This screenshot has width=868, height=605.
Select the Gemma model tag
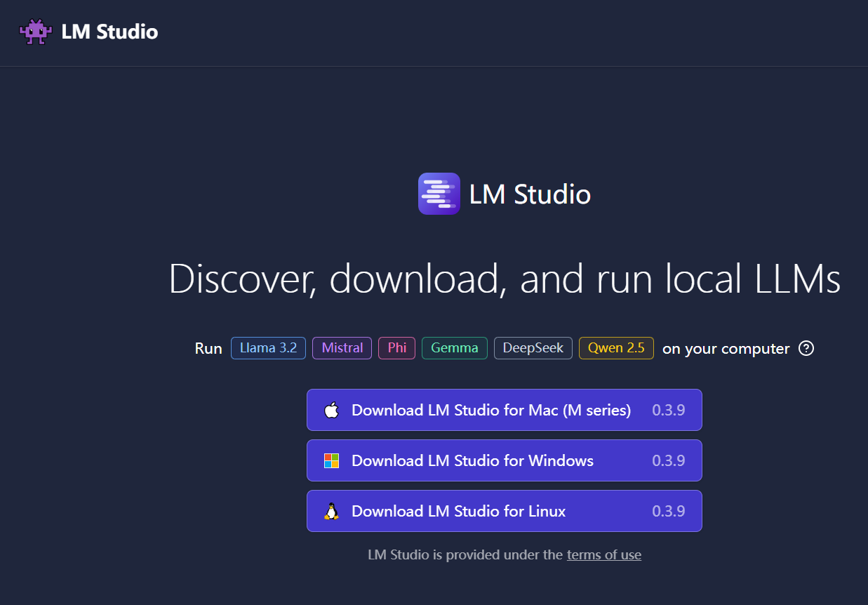pyautogui.click(x=455, y=348)
